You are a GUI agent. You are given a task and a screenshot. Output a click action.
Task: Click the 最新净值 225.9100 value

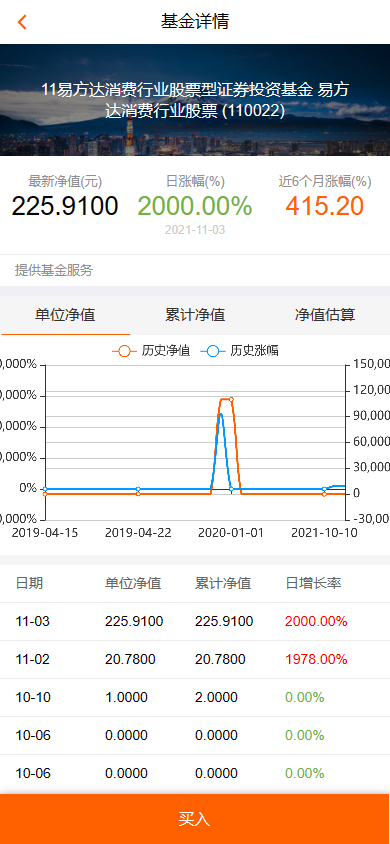pyautogui.click(x=65, y=206)
